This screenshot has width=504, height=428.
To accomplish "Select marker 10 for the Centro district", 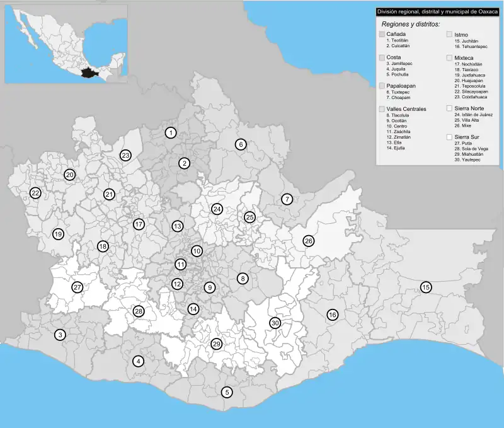I will [x=196, y=252].
